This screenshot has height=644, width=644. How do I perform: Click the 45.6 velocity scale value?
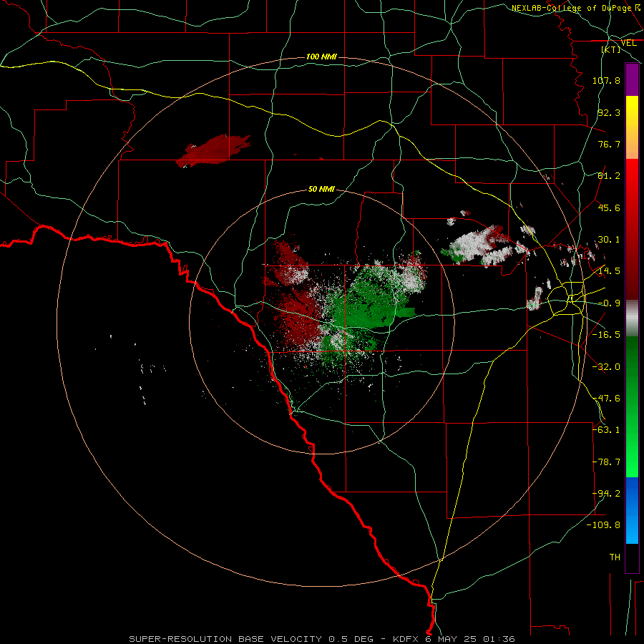click(x=609, y=208)
